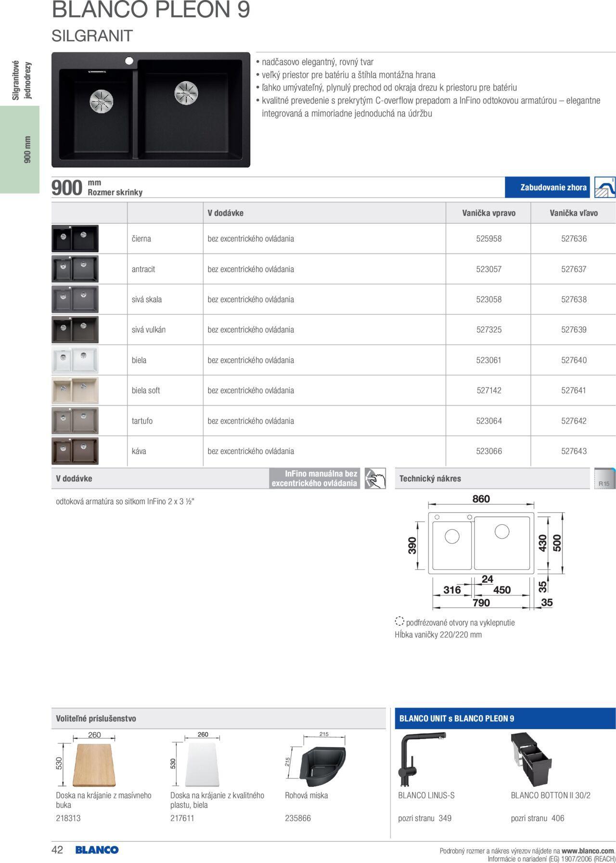Open the www.blanco.com link

point(588,851)
